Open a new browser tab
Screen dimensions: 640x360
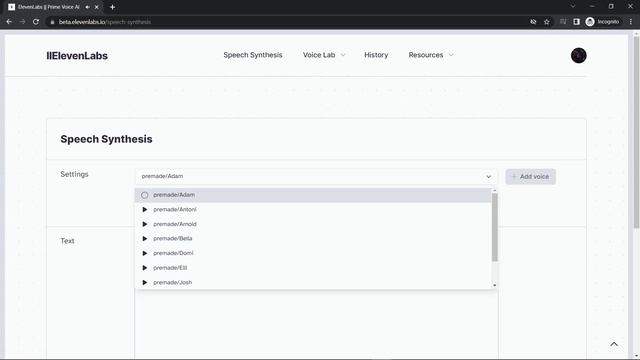pyautogui.click(x=112, y=7)
